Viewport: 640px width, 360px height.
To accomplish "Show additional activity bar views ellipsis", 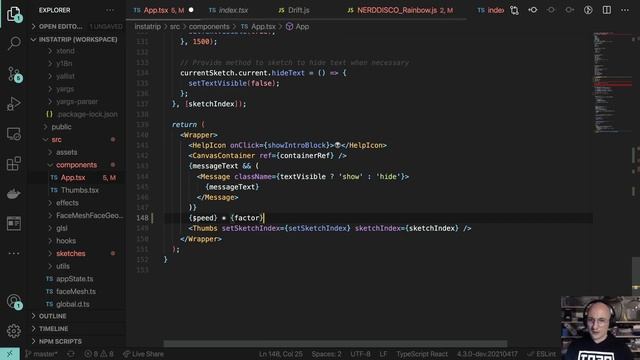I will pyautogui.click(x=14, y=253).
